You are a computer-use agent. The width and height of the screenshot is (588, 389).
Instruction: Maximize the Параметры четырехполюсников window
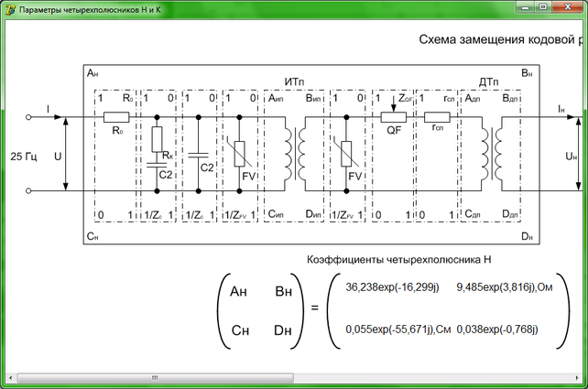542,7
